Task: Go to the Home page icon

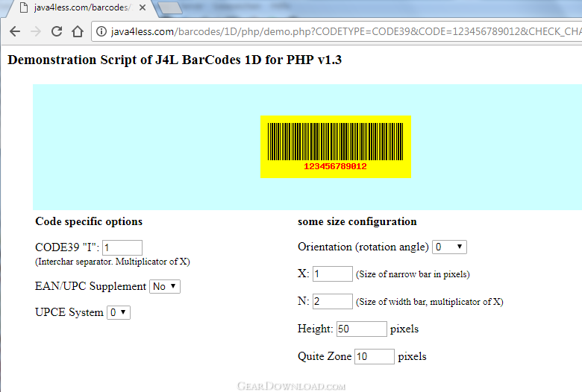Action: 77,31
